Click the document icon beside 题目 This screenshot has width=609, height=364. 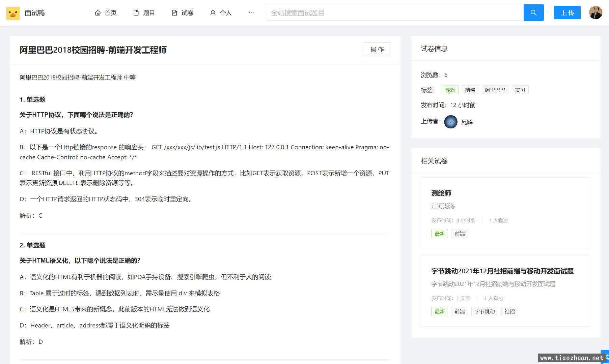pos(136,13)
